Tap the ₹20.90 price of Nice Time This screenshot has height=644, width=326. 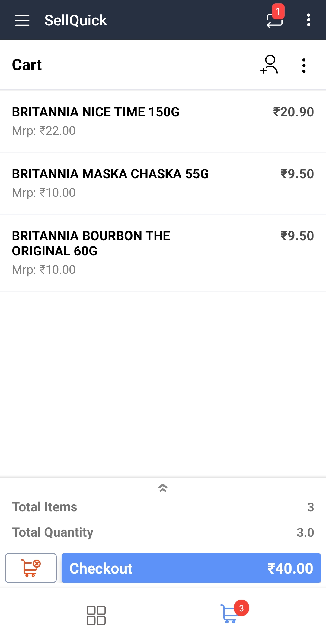(293, 112)
